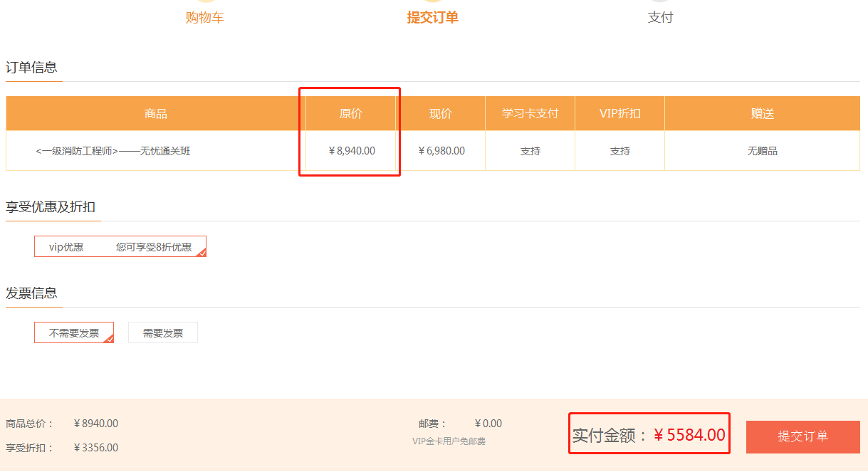Click the 现价 column header
This screenshot has height=472, width=868.
pos(440,114)
